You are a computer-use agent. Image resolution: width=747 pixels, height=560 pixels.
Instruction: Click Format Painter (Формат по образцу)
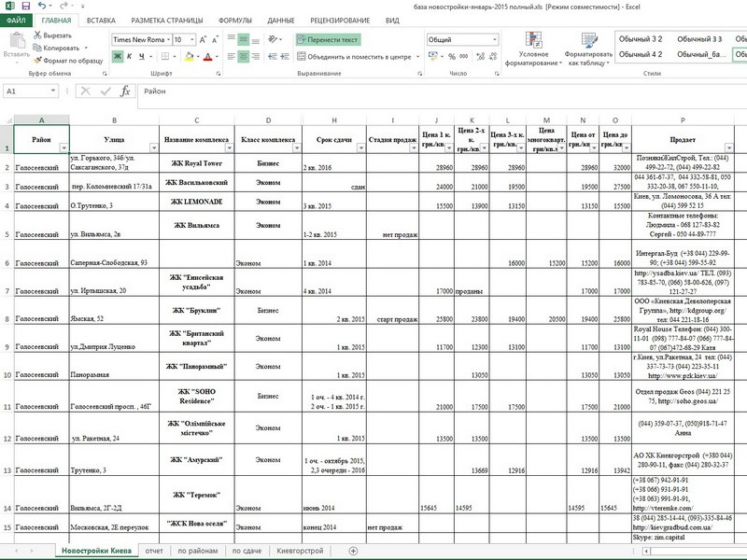(68, 61)
